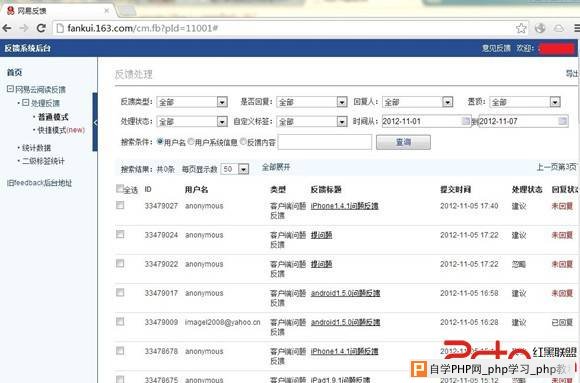Open the 提问题 link in row 33479024
580x383 pixels.
point(321,235)
